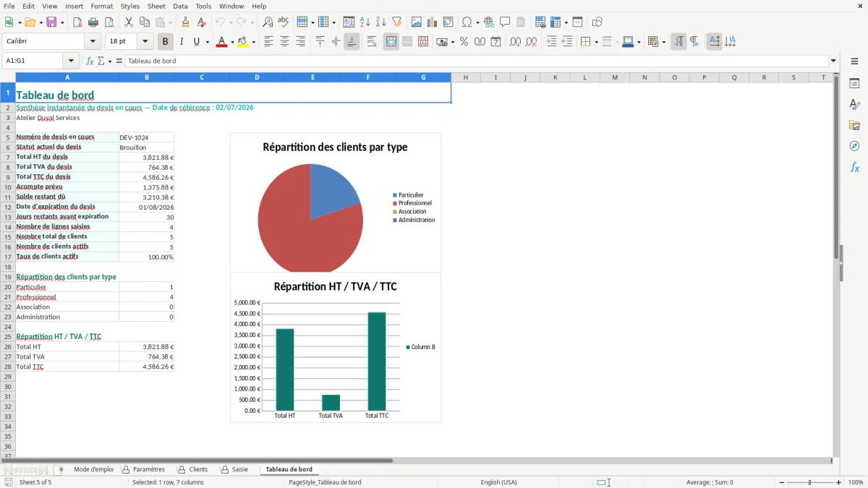The height and width of the screenshot is (488, 868).
Task: Click the formula input line
Action: pyautogui.click(x=477, y=61)
